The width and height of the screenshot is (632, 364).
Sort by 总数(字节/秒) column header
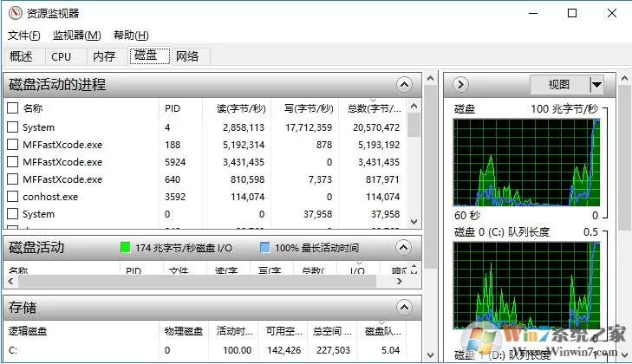click(x=375, y=108)
